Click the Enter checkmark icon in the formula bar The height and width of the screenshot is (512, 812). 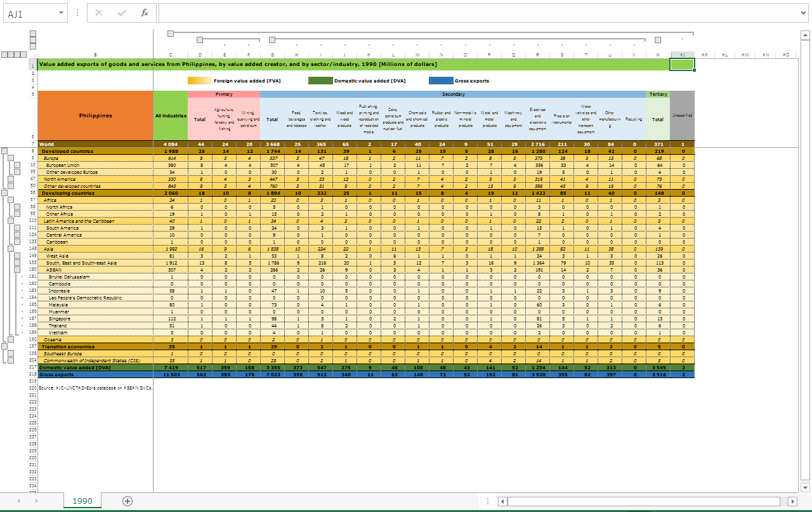(x=122, y=13)
